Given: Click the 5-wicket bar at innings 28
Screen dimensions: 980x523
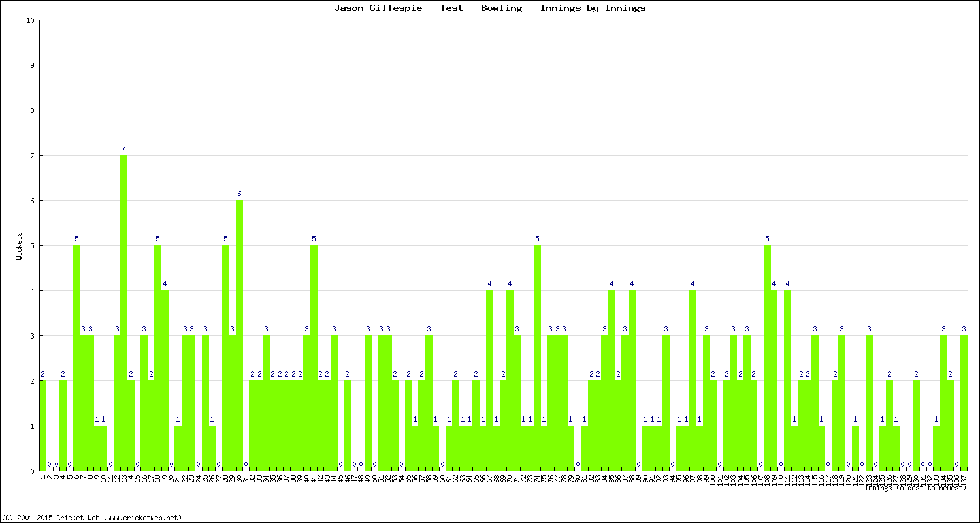Looking at the screenshot, I should click(x=225, y=358).
